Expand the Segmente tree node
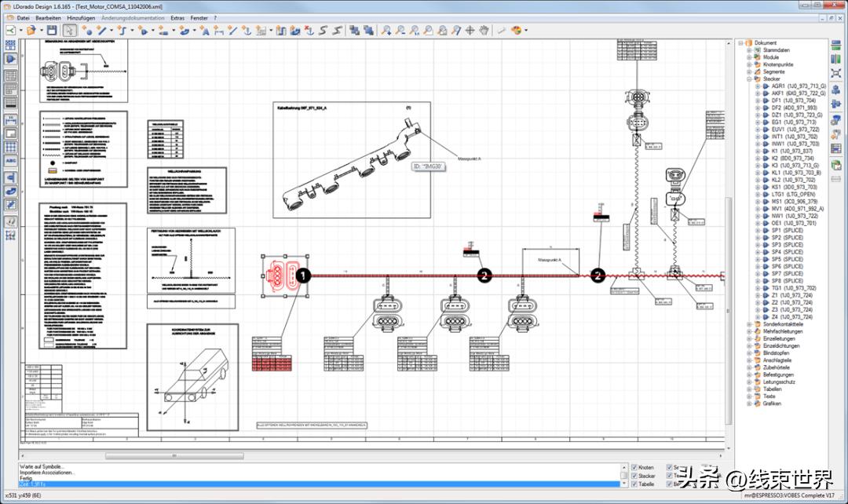Image resolution: width=848 pixels, height=504 pixels. point(750,71)
